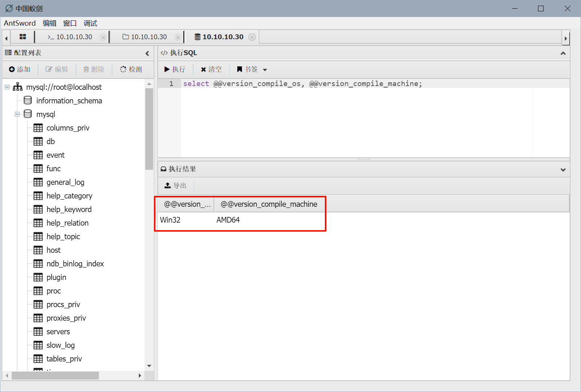The image size is (581, 392).
Task: Switch to the terminal tab 10.10.10.30
Action: point(70,37)
